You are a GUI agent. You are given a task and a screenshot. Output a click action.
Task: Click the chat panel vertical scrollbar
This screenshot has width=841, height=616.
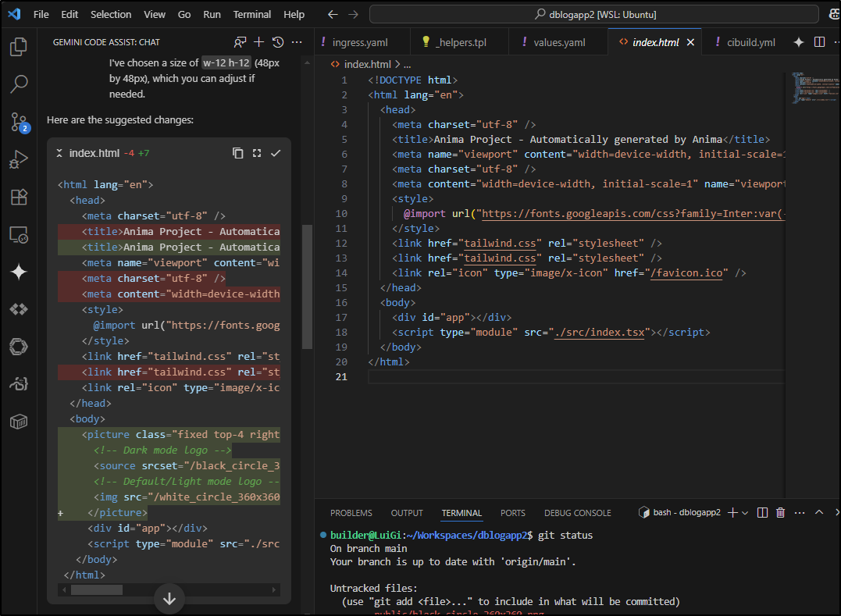(307, 287)
